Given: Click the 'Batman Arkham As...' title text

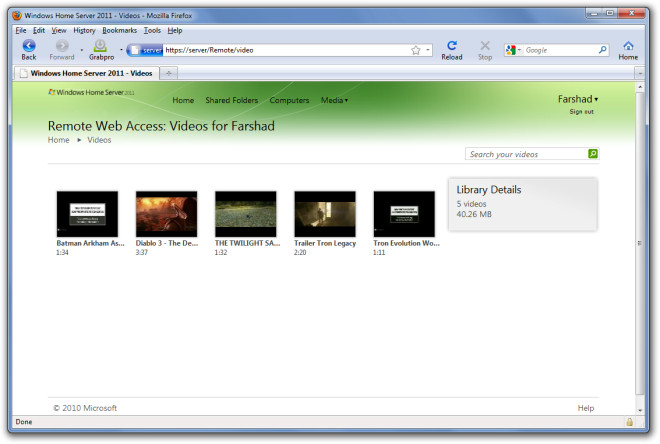Looking at the screenshot, I should (x=90, y=243).
